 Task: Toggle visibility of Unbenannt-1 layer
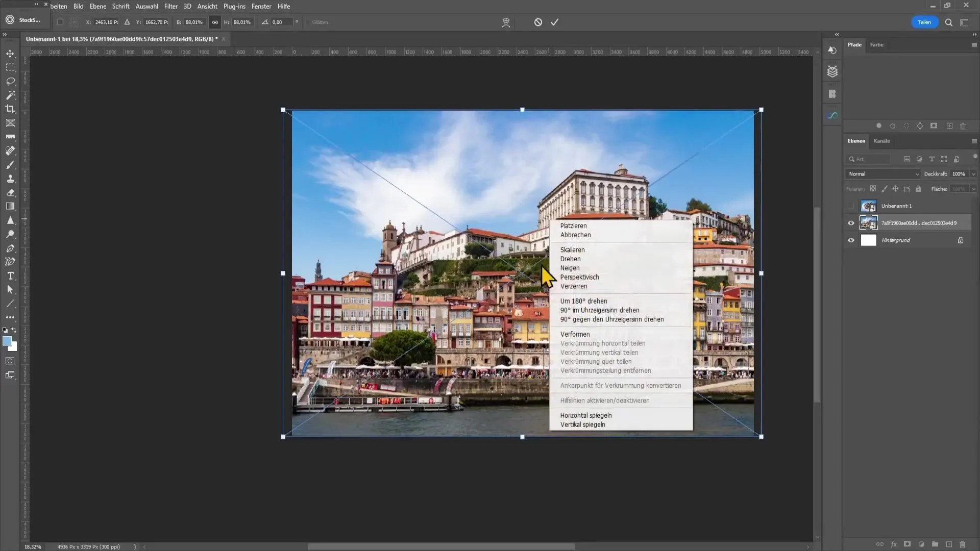tap(851, 206)
